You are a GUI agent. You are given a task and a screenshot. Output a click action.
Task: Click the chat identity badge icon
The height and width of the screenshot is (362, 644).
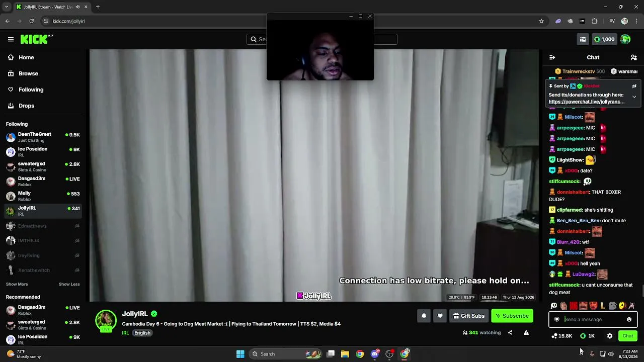[x=556, y=319]
